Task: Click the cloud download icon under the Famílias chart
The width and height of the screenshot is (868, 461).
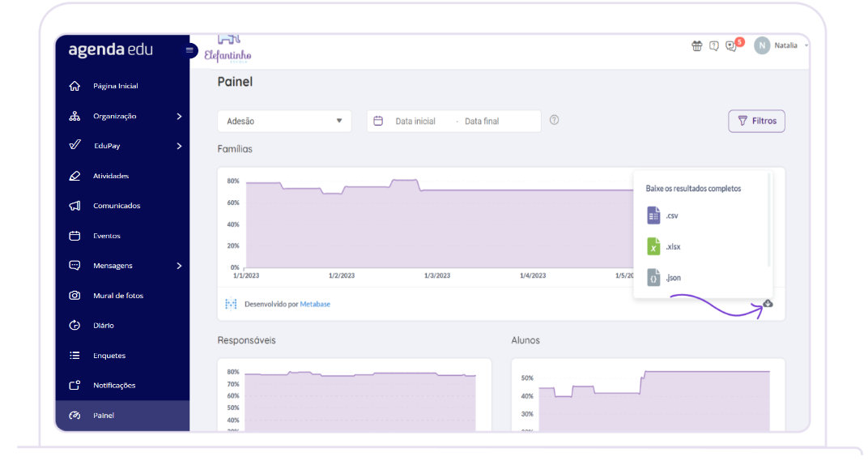Action: coord(768,304)
